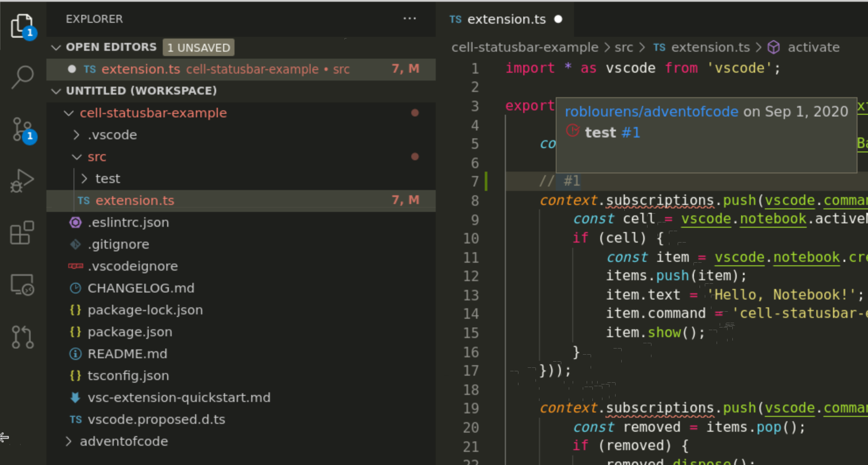
Task: Select README.md in the Explorer
Action: pos(127,354)
